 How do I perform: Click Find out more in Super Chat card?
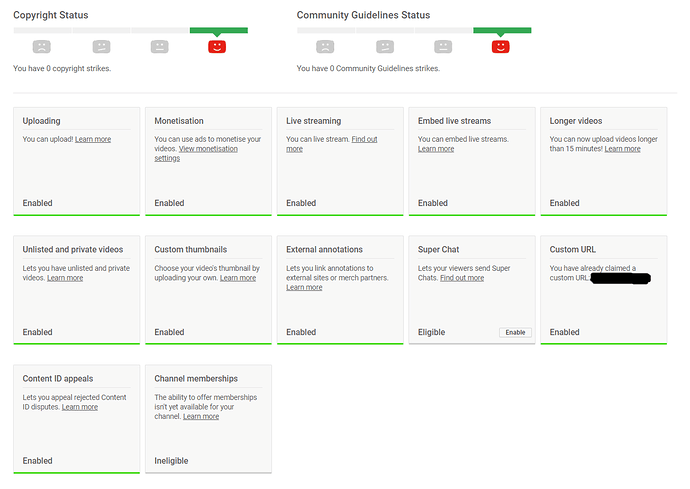pyautogui.click(x=462, y=278)
